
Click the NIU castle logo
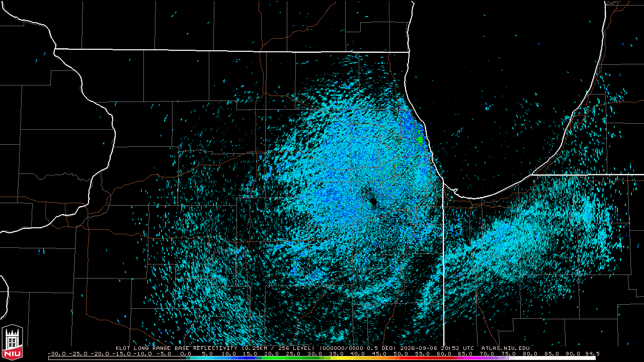tap(12, 342)
